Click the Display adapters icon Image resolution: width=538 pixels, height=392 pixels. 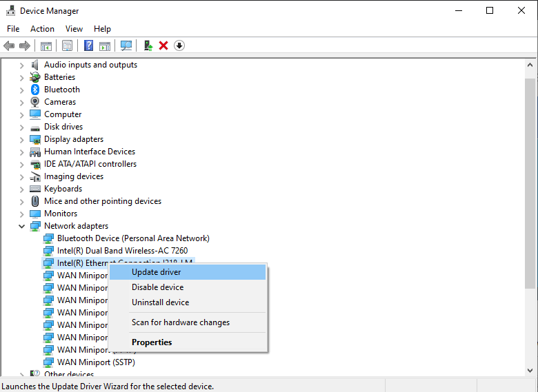coord(35,139)
